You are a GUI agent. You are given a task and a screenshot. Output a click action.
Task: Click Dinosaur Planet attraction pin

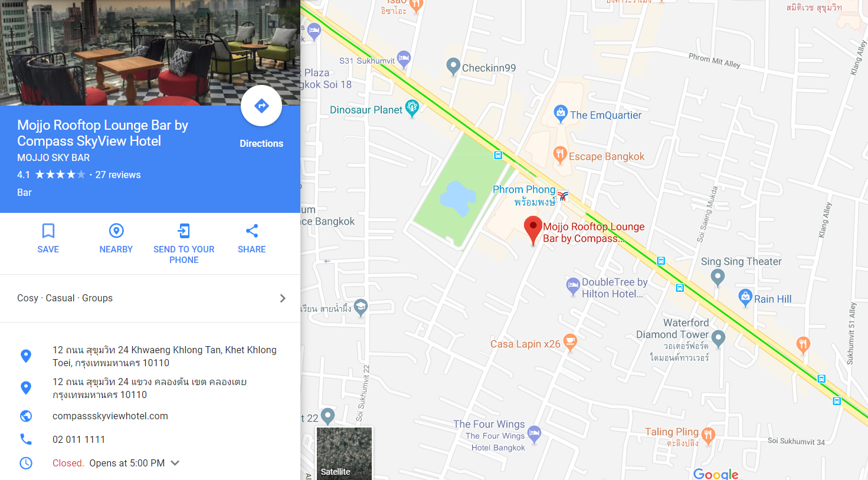pos(412,107)
